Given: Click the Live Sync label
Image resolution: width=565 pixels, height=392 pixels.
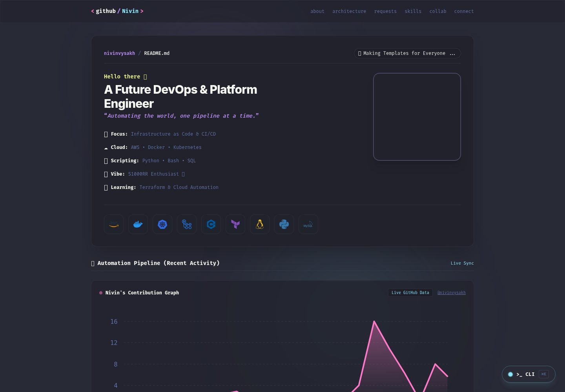Looking at the screenshot, I should [462, 263].
